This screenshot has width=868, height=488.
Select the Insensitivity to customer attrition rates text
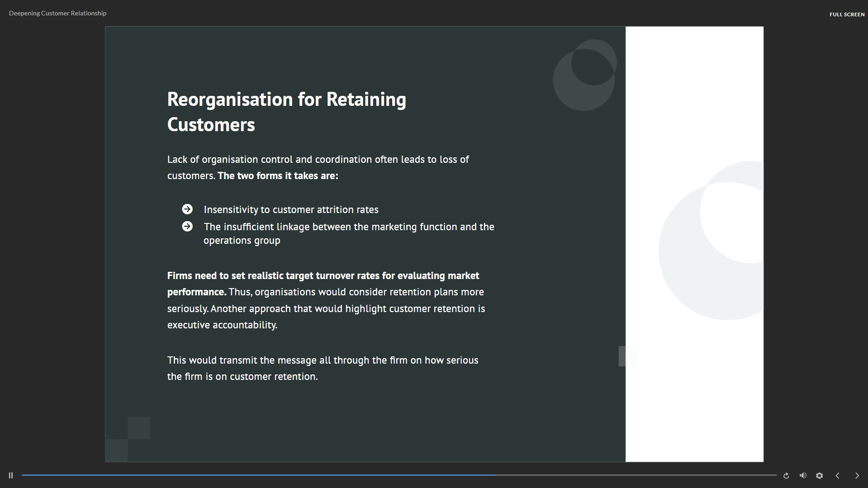pyautogui.click(x=291, y=210)
